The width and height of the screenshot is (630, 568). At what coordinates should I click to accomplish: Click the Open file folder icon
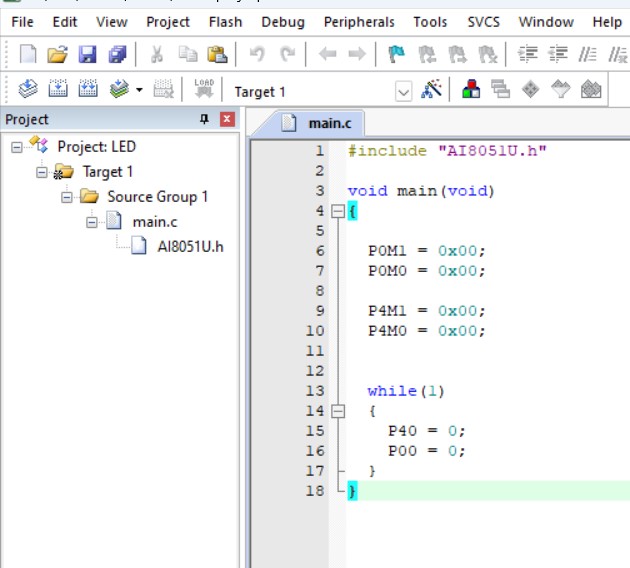click(x=57, y=54)
